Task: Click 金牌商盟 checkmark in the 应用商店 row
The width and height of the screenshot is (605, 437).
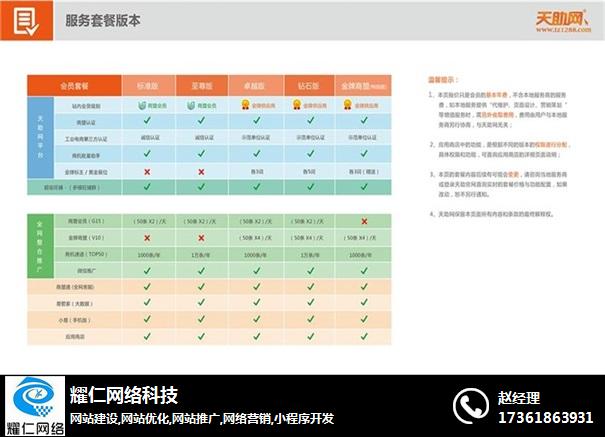Action: point(364,336)
